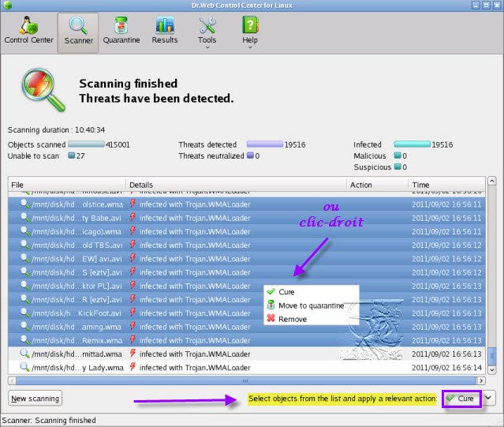504x427 pixels.
Task: Click the Threats detected progress bar
Action: pyautogui.click(x=265, y=144)
